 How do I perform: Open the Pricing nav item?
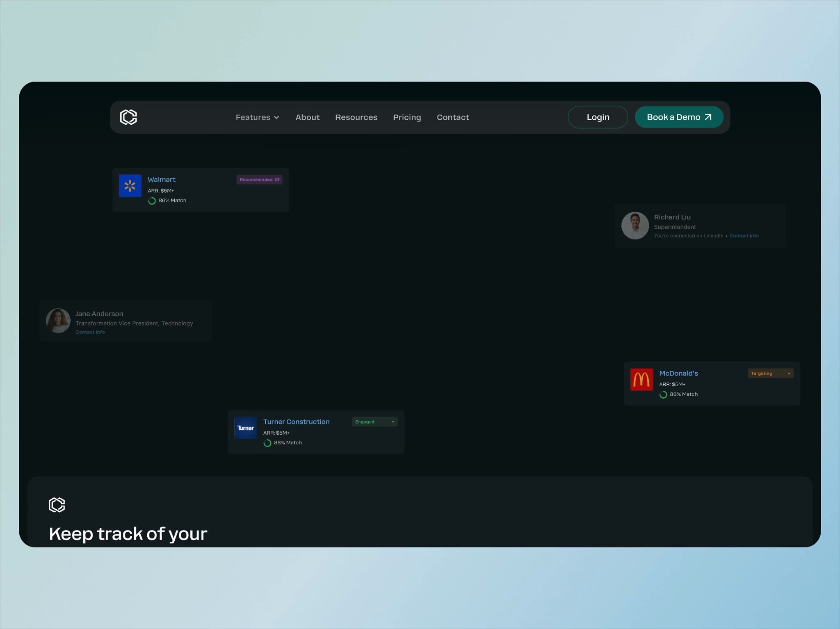coord(406,117)
